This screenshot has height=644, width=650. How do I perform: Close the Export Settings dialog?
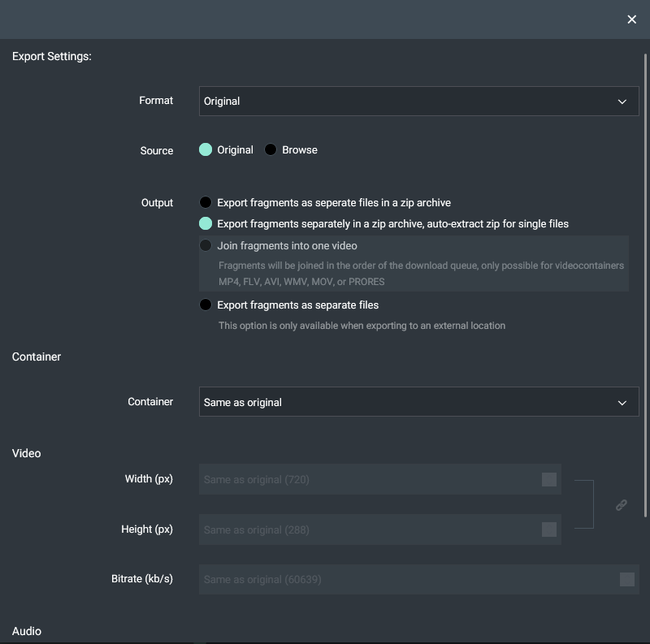(x=631, y=19)
